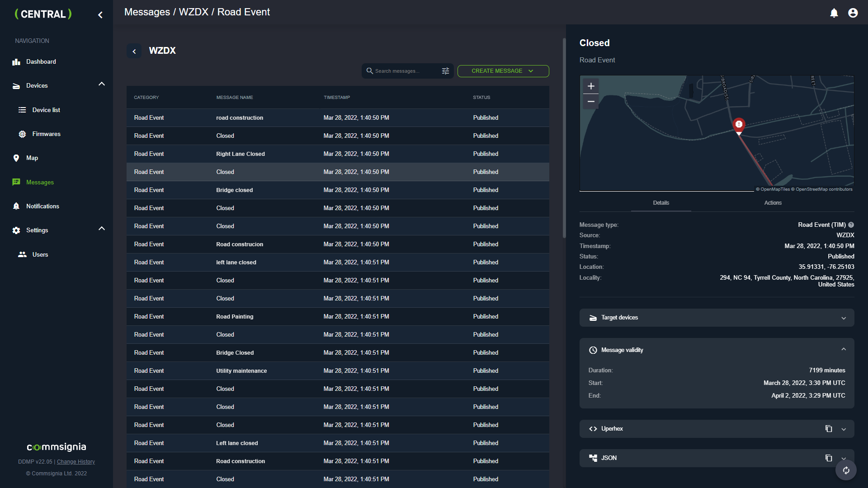Copy the JSON content to clipboard
Image resolution: width=868 pixels, height=488 pixels.
click(x=828, y=458)
